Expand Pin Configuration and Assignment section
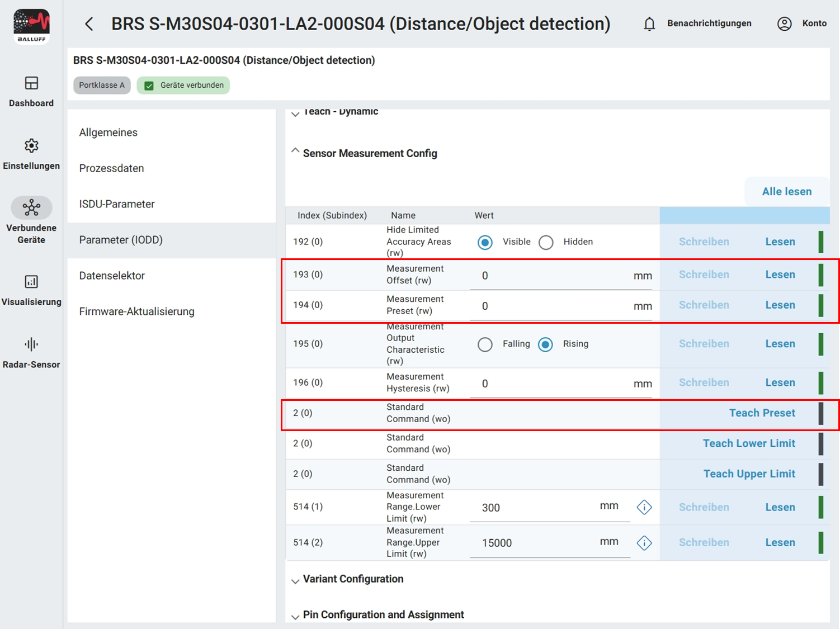This screenshot has height=629, width=840. click(x=295, y=617)
